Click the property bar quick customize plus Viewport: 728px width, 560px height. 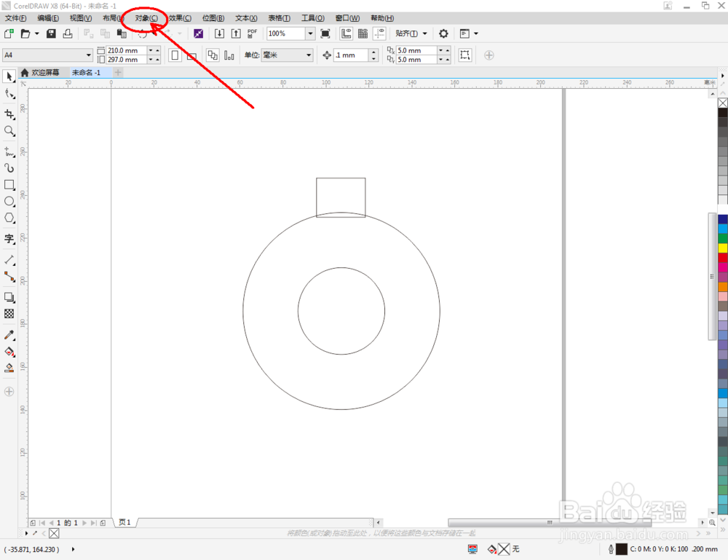click(x=489, y=55)
